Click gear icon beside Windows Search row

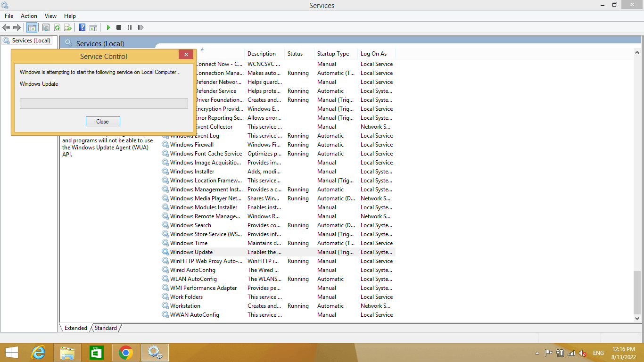click(165, 225)
